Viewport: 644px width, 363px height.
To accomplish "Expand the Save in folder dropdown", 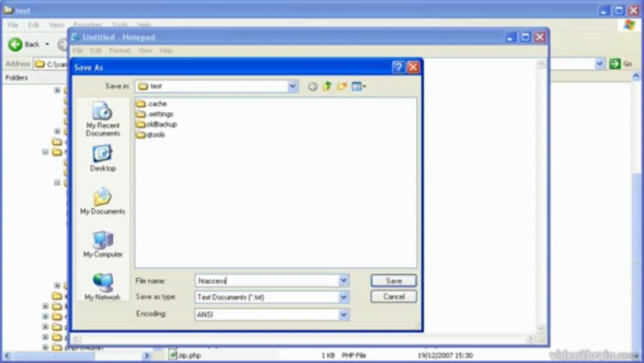I will click(293, 87).
